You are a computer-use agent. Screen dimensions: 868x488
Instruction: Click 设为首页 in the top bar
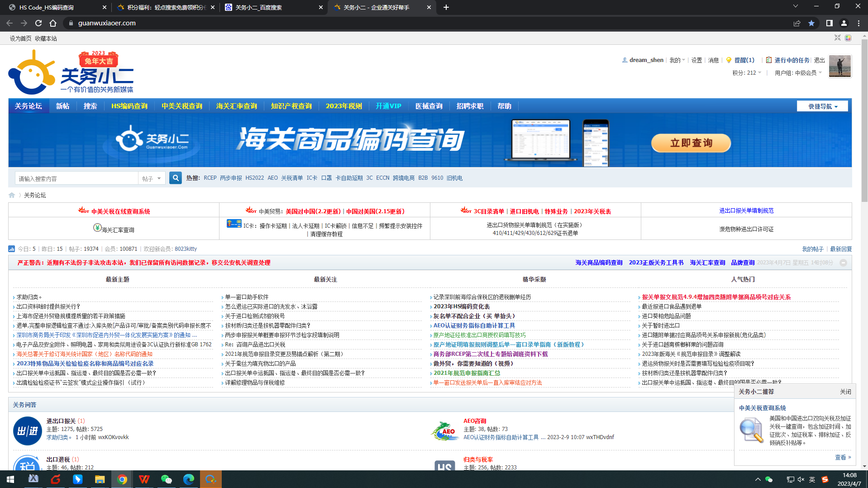21,38
